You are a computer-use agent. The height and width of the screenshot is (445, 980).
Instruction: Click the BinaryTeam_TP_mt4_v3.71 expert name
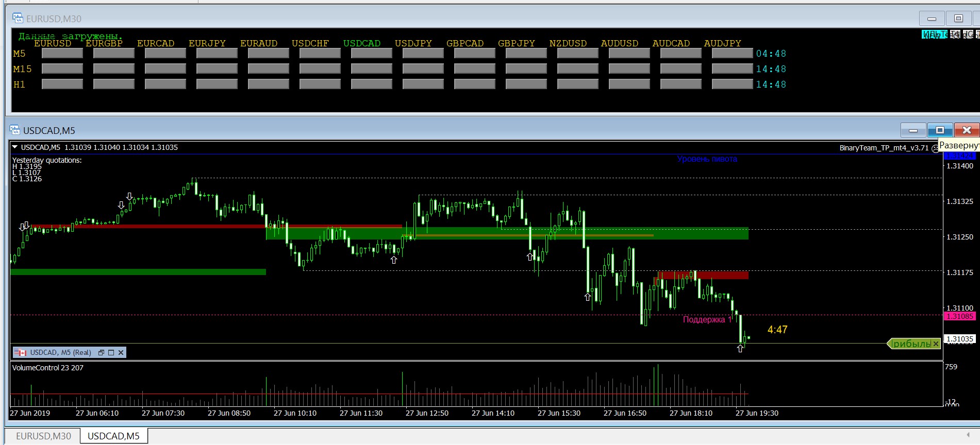(x=884, y=148)
